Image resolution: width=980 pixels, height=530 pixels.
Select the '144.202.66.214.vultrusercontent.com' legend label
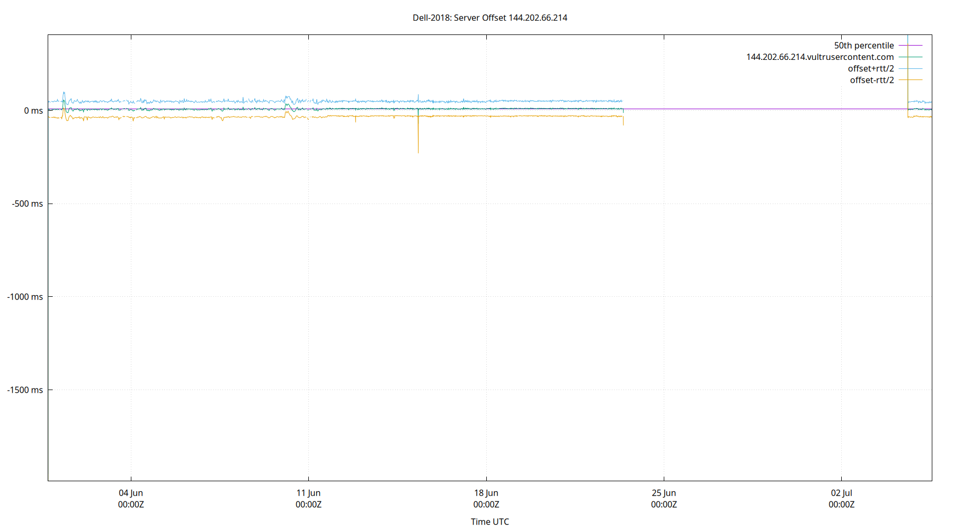point(820,57)
